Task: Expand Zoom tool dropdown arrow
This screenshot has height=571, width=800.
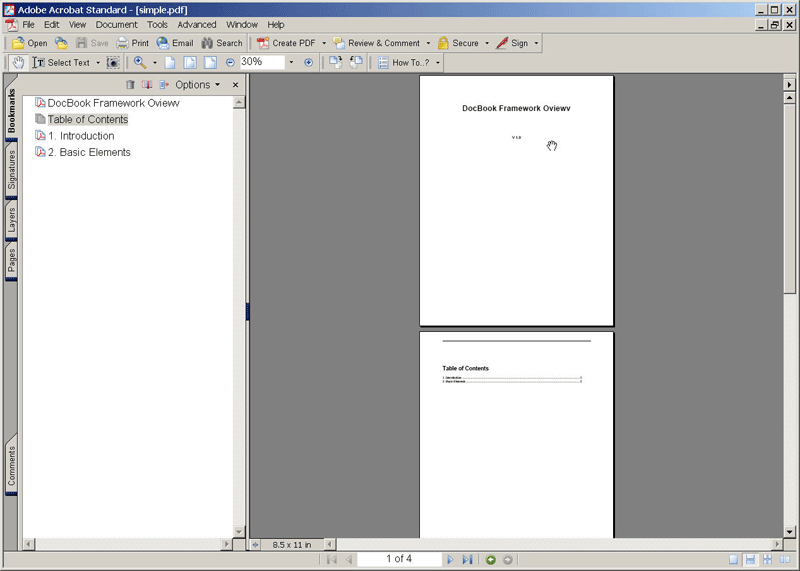Action: point(155,63)
